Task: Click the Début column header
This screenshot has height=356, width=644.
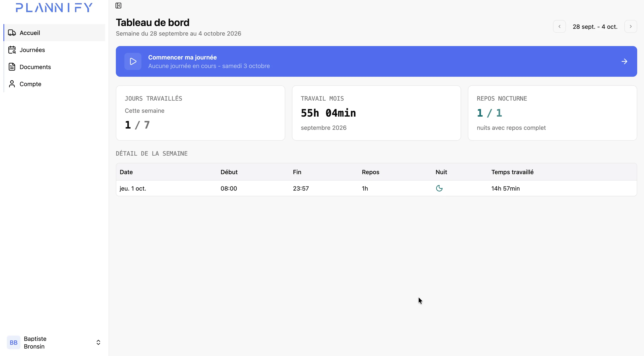Action: click(x=229, y=172)
